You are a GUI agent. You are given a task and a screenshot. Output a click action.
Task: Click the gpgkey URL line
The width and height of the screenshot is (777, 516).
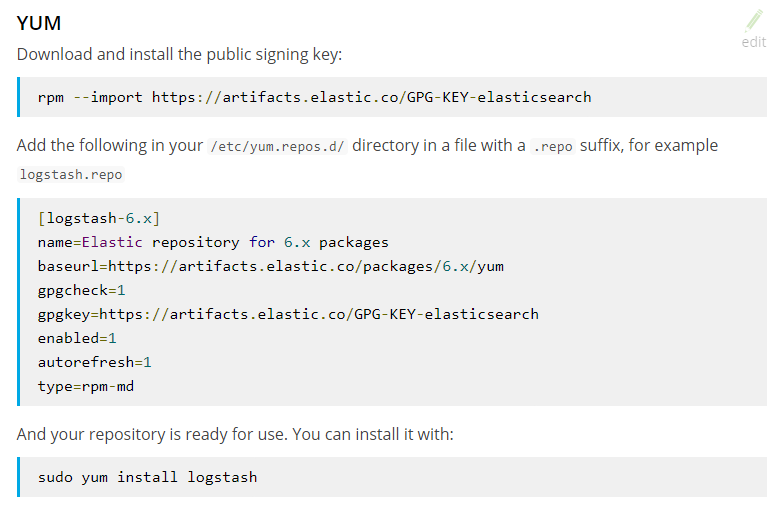(x=288, y=315)
